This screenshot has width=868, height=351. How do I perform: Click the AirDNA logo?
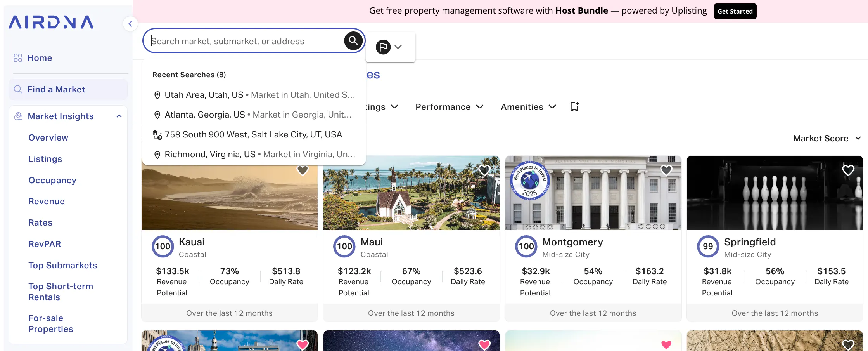click(x=51, y=22)
